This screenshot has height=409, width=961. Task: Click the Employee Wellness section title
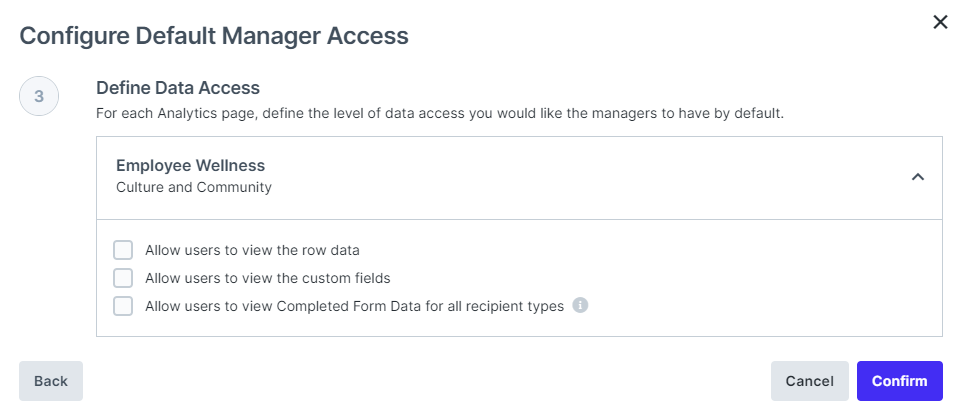191,166
